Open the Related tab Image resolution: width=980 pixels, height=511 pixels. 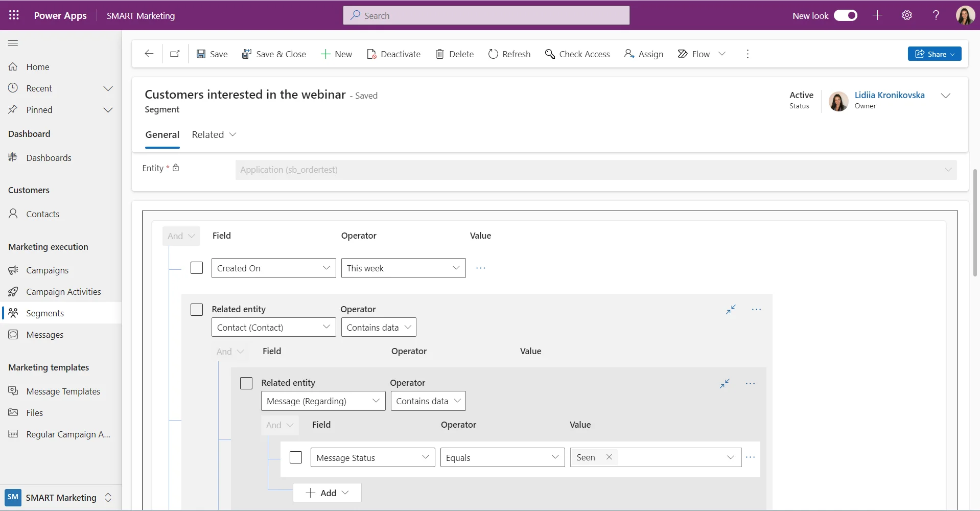pyautogui.click(x=214, y=134)
